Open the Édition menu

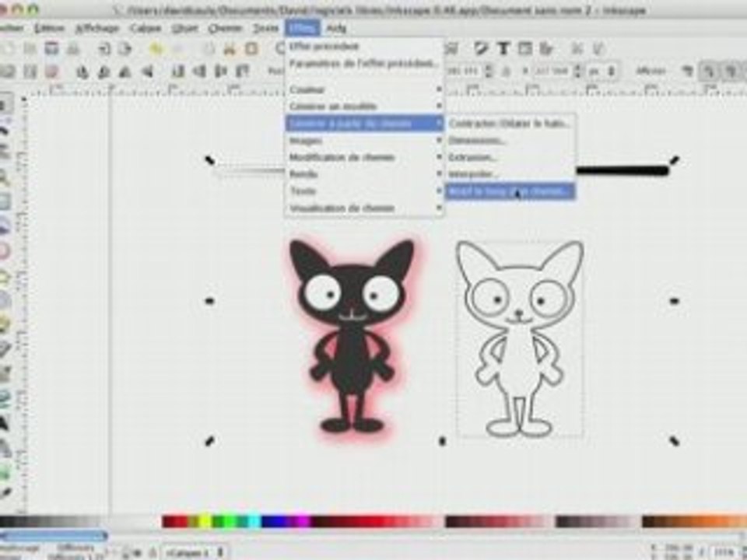50,28
